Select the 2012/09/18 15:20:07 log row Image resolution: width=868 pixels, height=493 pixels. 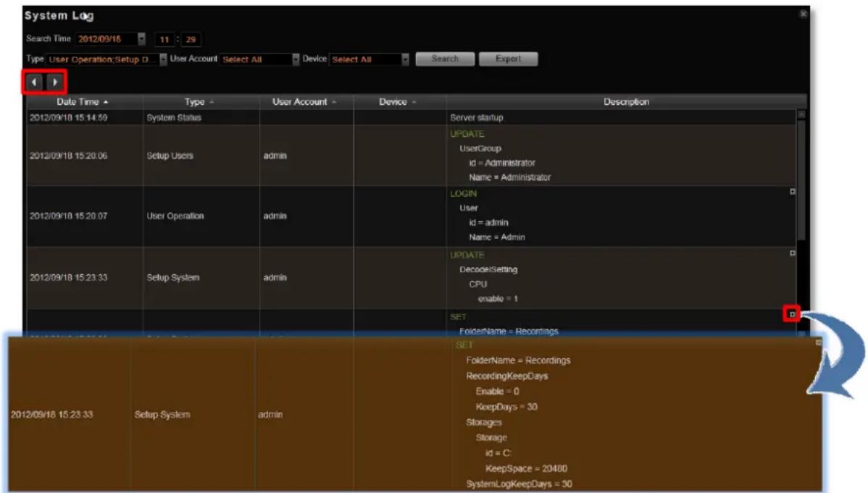coord(412,216)
